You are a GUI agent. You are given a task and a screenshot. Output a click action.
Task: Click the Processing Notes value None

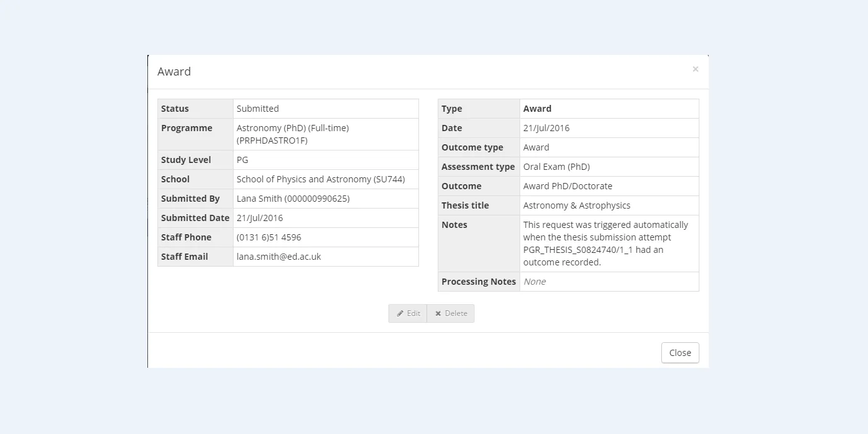click(535, 282)
